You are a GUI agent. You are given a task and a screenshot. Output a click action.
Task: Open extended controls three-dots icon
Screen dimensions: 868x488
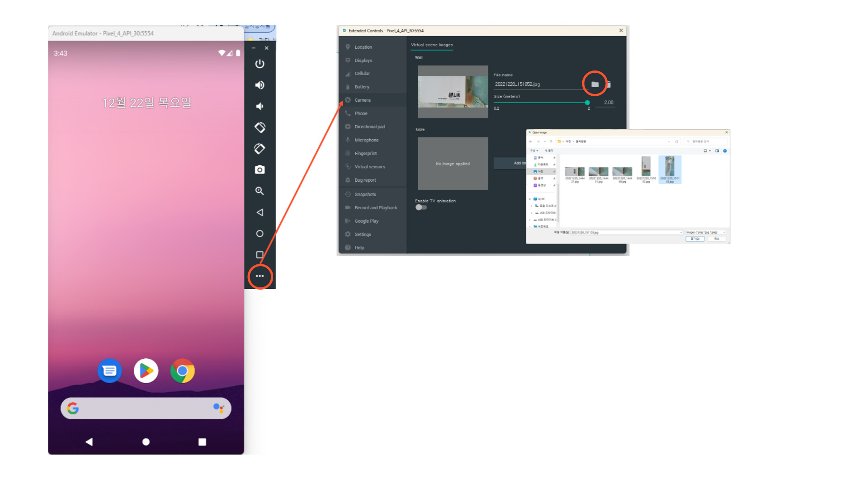259,276
